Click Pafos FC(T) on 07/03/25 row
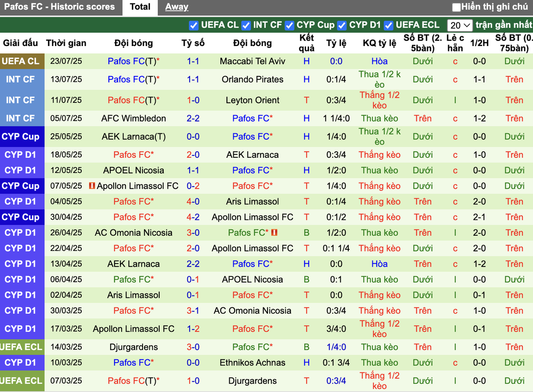The image size is (533, 392). click(x=134, y=381)
